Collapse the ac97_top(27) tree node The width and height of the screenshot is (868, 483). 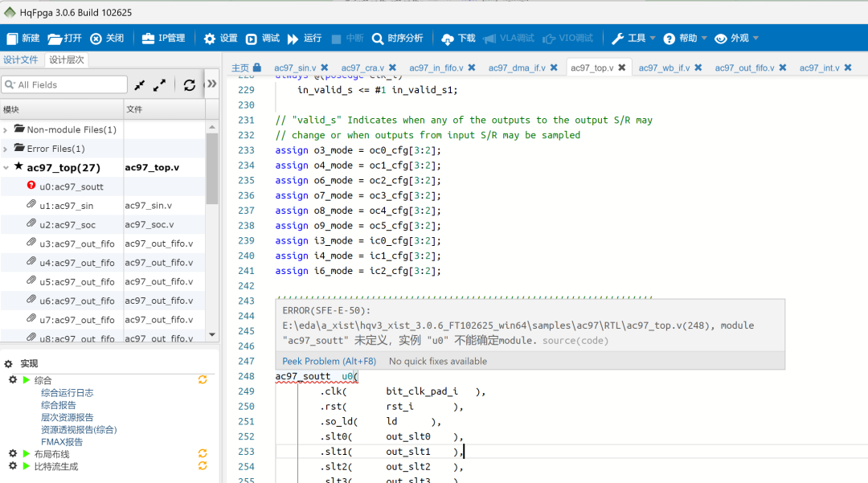click(x=6, y=168)
